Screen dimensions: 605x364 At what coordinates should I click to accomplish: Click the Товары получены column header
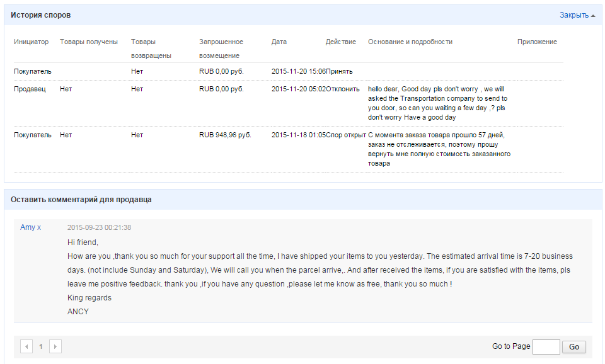(x=89, y=42)
